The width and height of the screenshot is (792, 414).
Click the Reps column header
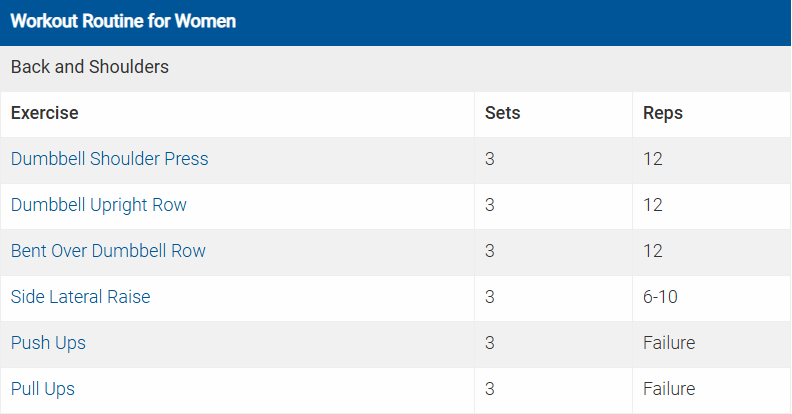click(663, 113)
